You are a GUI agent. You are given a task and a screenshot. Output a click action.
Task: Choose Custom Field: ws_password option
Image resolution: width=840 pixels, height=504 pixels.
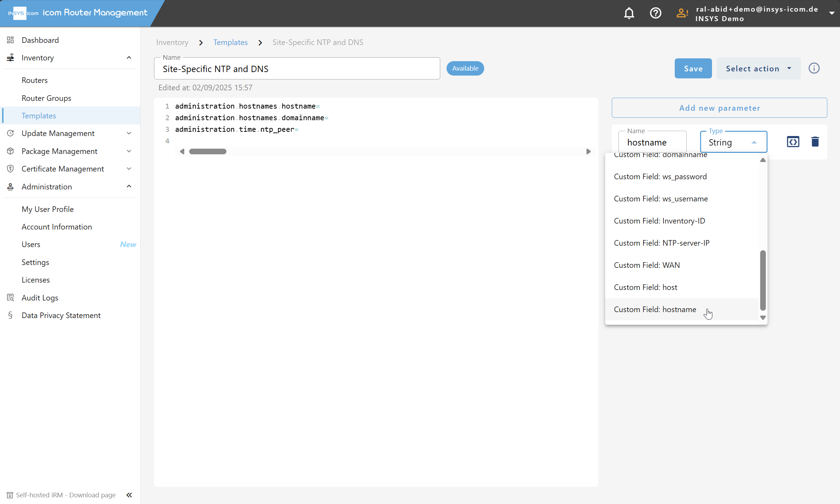point(681,176)
